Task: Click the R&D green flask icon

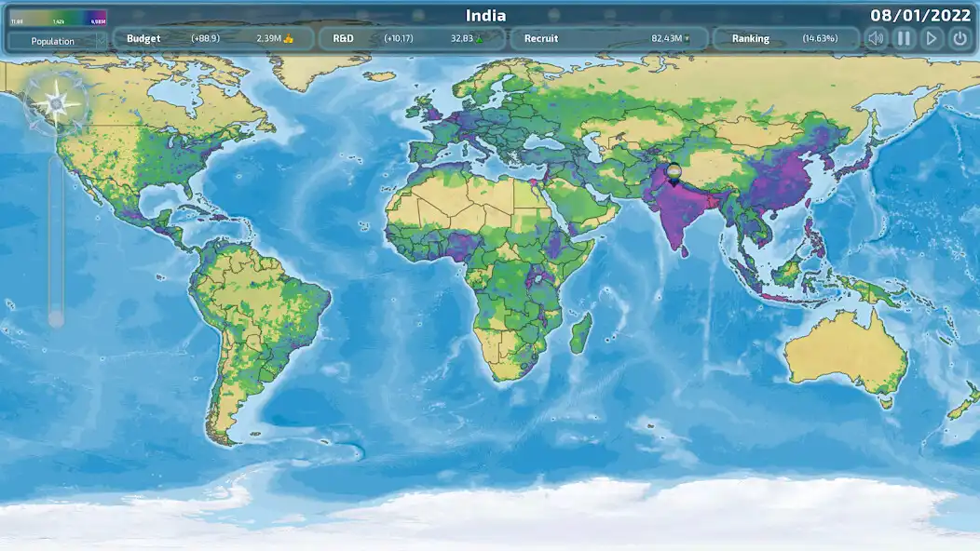Action: [480, 39]
